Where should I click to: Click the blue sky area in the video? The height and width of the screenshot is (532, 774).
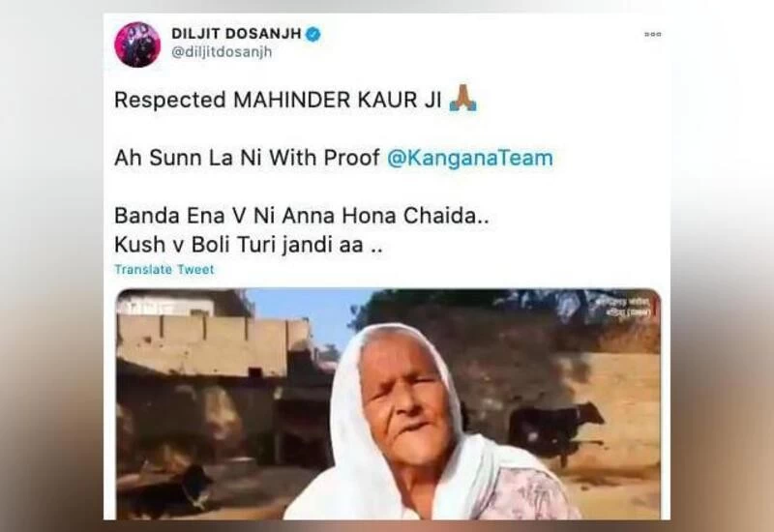[x=306, y=316]
